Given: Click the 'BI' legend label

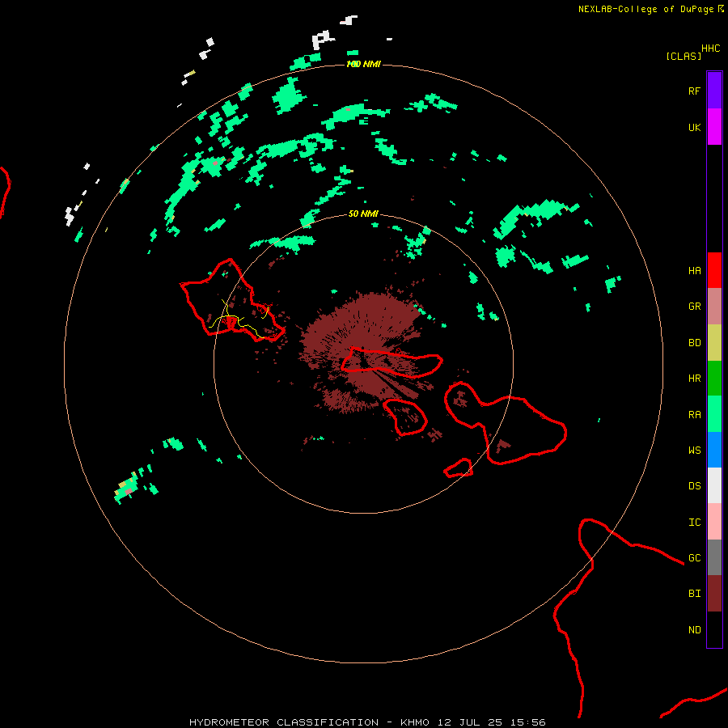Looking at the screenshot, I should click(x=694, y=594).
